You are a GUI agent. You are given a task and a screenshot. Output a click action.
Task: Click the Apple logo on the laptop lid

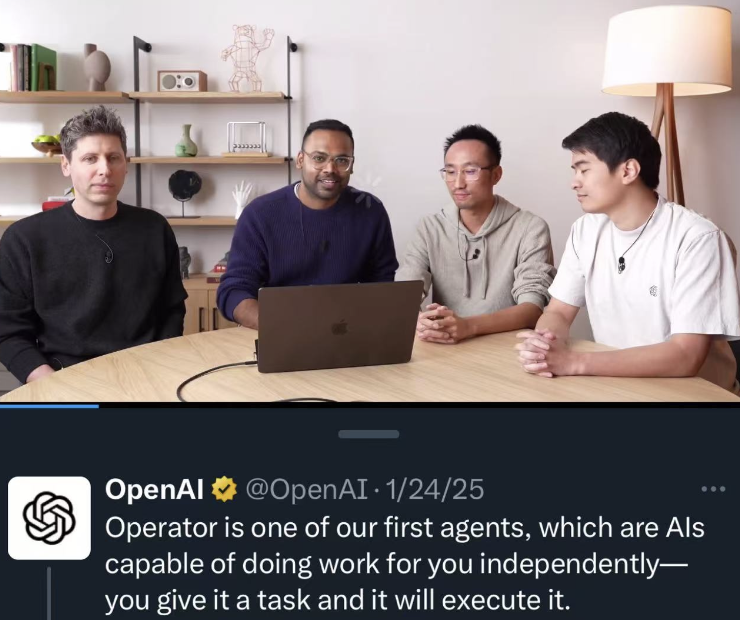click(x=339, y=327)
